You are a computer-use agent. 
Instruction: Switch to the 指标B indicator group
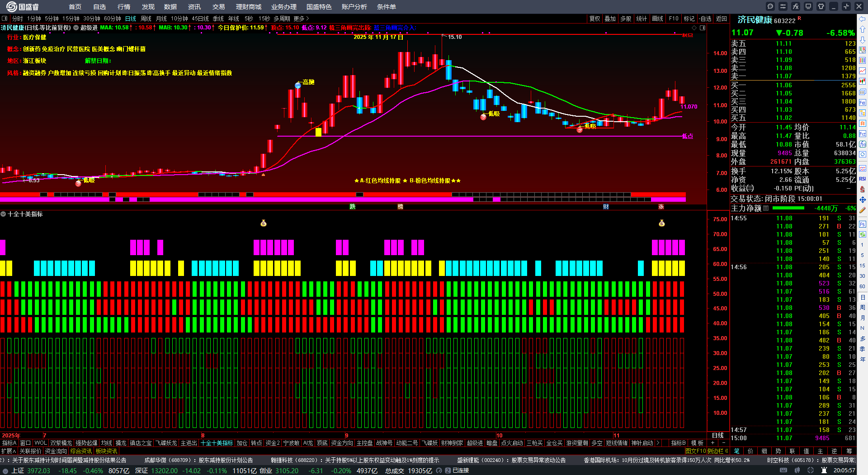[678, 443]
